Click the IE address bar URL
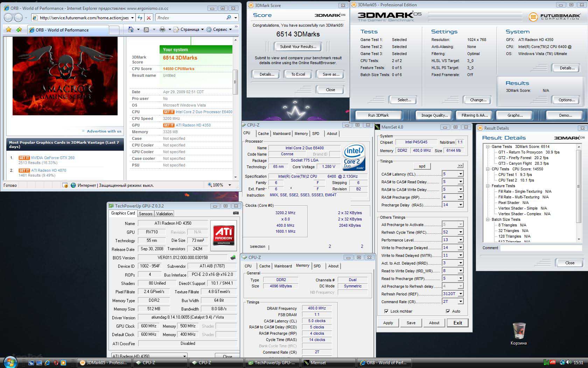Image resolution: width=588 pixels, height=368 pixels. 84,18
